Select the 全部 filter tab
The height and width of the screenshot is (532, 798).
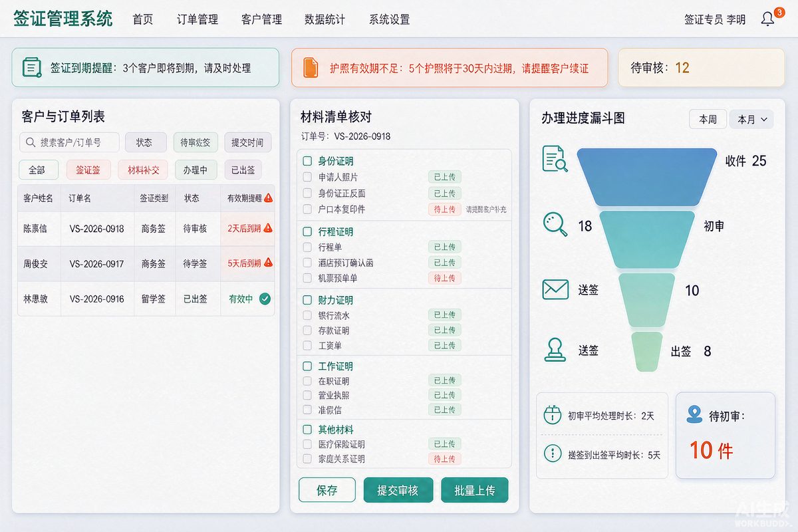[x=38, y=170]
